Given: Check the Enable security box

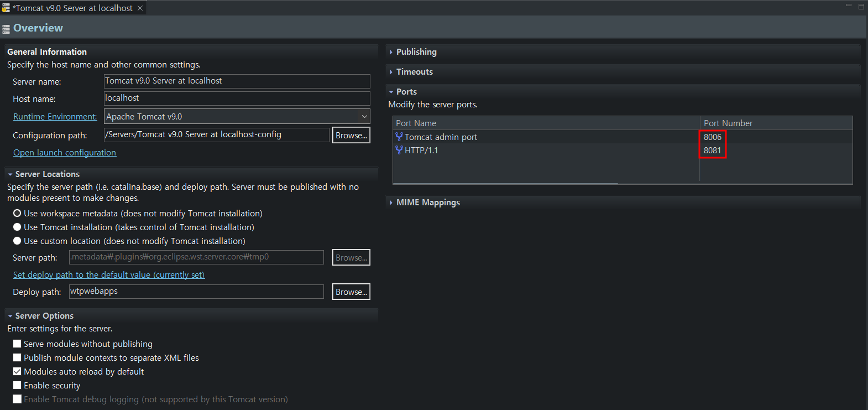Looking at the screenshot, I should 17,385.
